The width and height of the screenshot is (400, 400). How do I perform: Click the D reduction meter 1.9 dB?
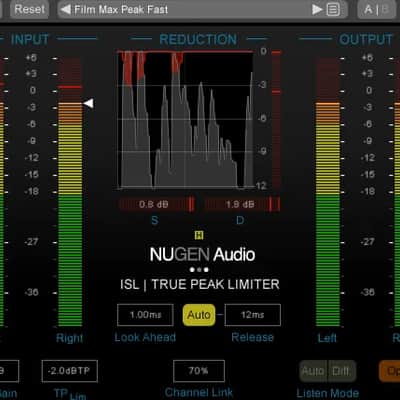pyautogui.click(x=242, y=204)
